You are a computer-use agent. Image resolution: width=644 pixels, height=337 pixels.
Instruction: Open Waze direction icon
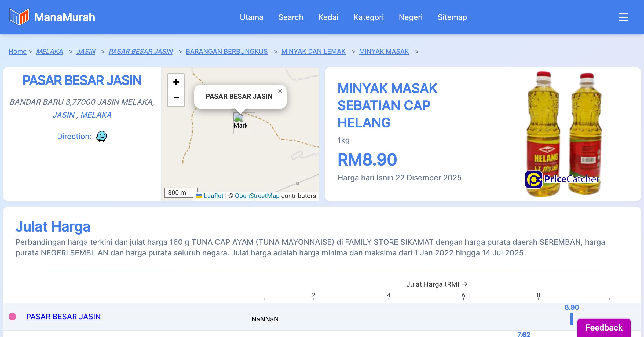[x=101, y=136]
